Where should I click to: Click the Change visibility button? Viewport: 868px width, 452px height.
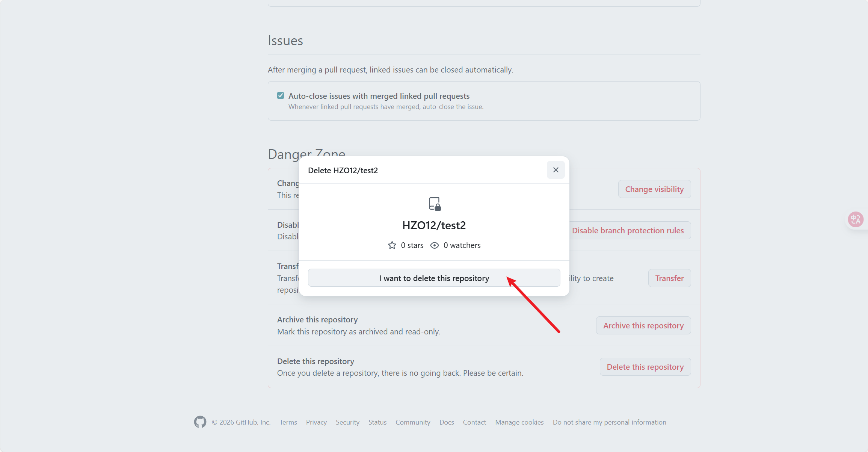tap(654, 189)
